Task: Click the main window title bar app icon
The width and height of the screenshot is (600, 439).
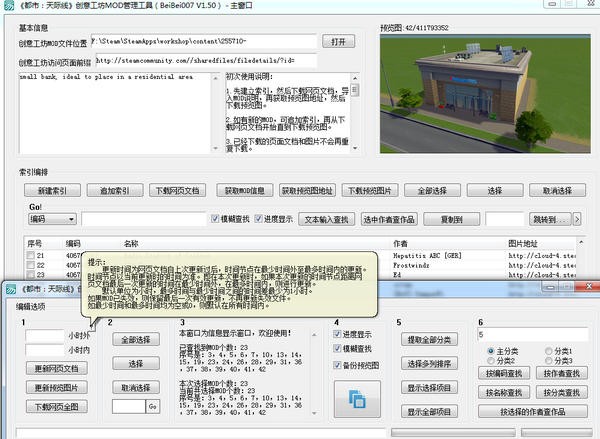Action: tap(10, 5)
